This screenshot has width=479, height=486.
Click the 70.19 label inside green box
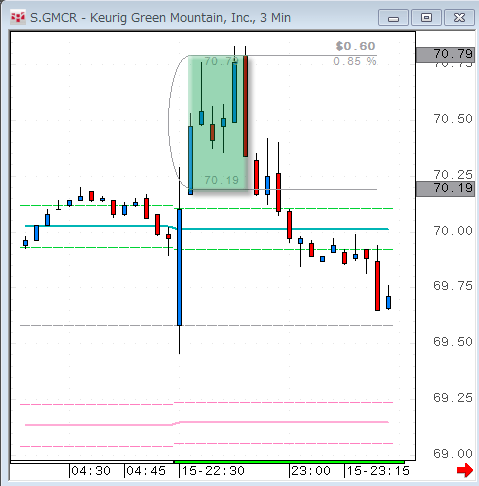[221, 180]
